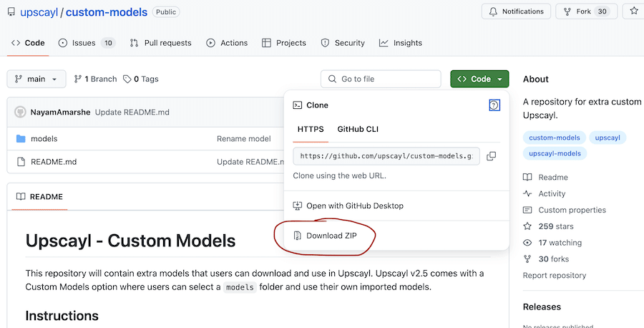
Task: Click the README.md file icon
Action: point(21,162)
